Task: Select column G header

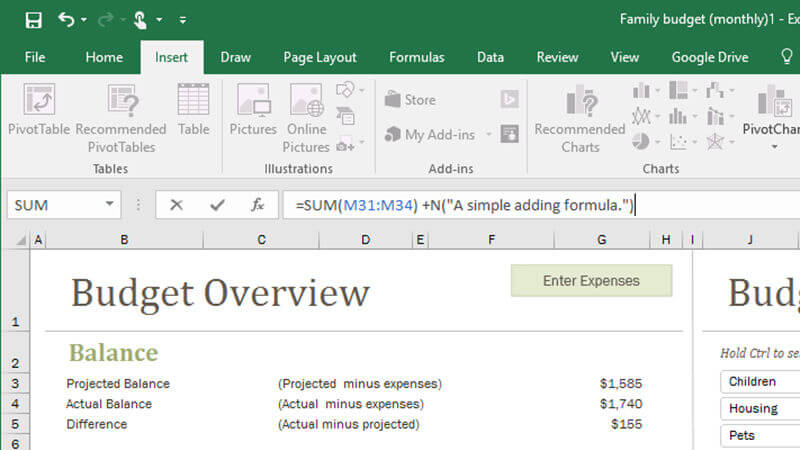Action: (602, 240)
